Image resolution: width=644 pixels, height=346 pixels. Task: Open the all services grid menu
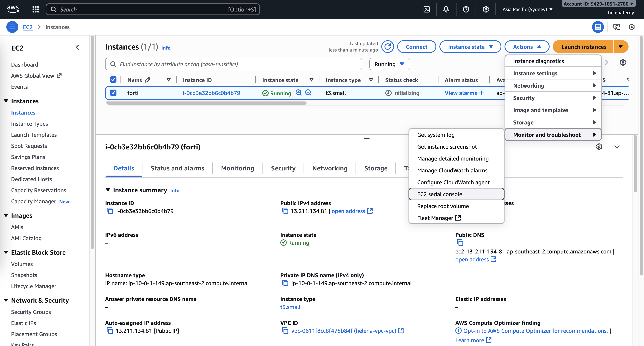pyautogui.click(x=36, y=10)
